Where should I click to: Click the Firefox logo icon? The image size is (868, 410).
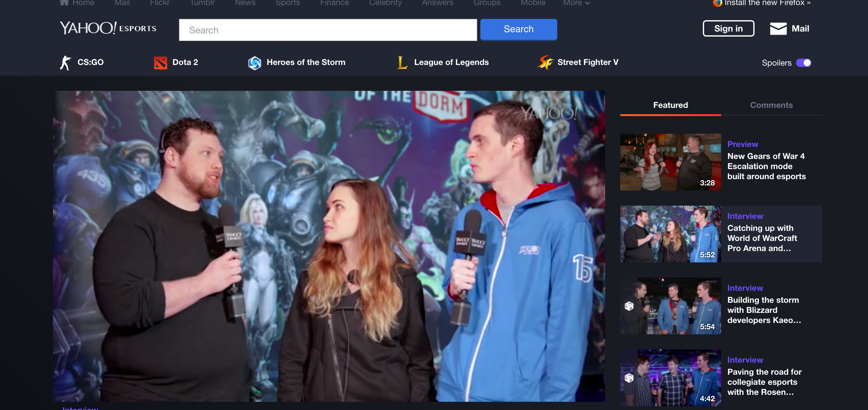click(717, 3)
